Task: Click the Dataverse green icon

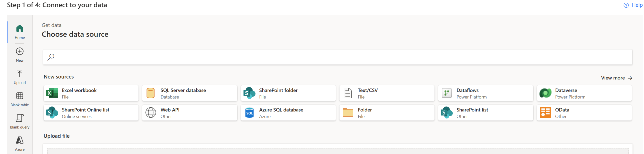Action: [545, 93]
